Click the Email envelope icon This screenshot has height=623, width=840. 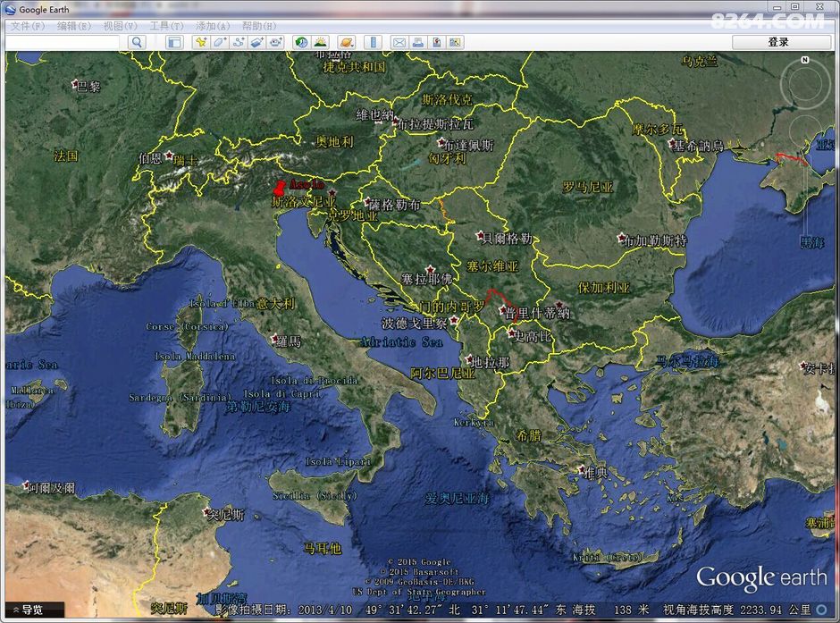point(399,42)
